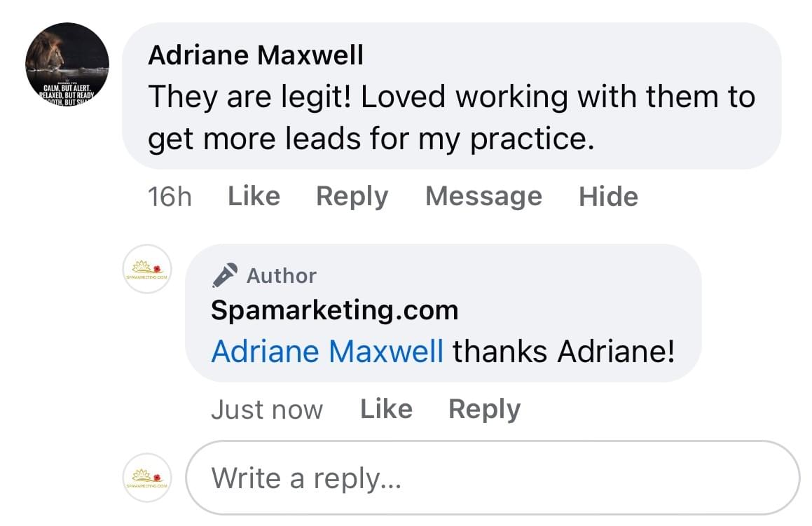Hide Adriane Maxwell's comment
This screenshot has height=526, width=812.
(x=608, y=196)
